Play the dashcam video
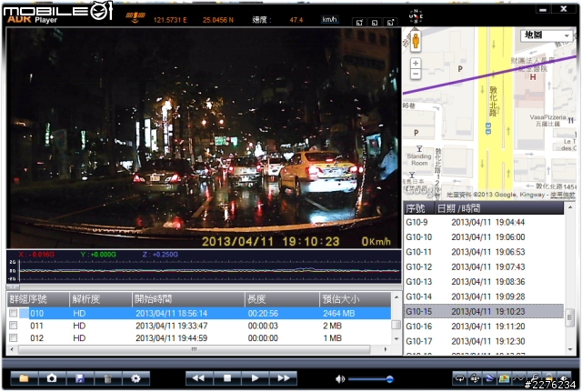This screenshot has width=582, height=392. pos(255,378)
